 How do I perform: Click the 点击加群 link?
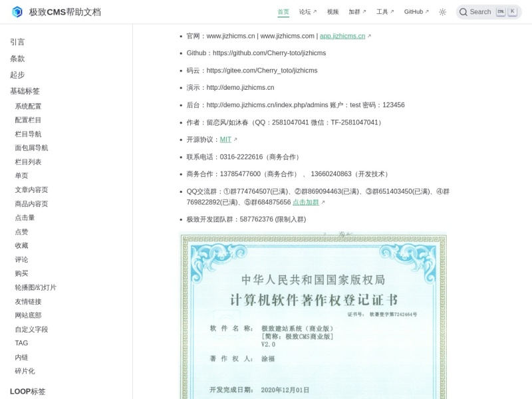coord(306,202)
